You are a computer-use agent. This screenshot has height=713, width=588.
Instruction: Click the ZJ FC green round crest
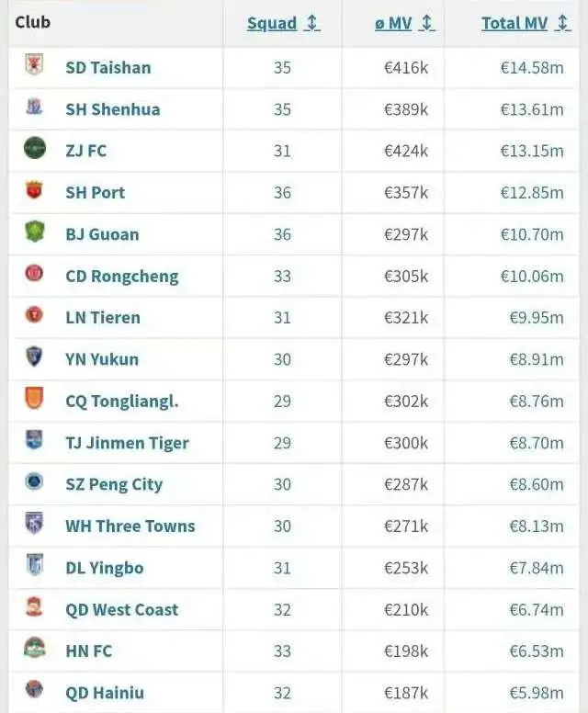click(x=35, y=148)
